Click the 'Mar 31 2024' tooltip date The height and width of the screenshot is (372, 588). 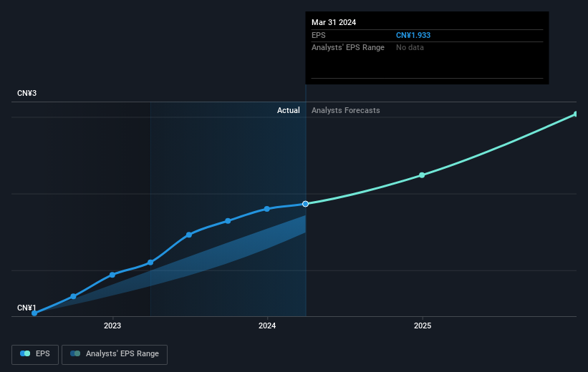point(334,22)
